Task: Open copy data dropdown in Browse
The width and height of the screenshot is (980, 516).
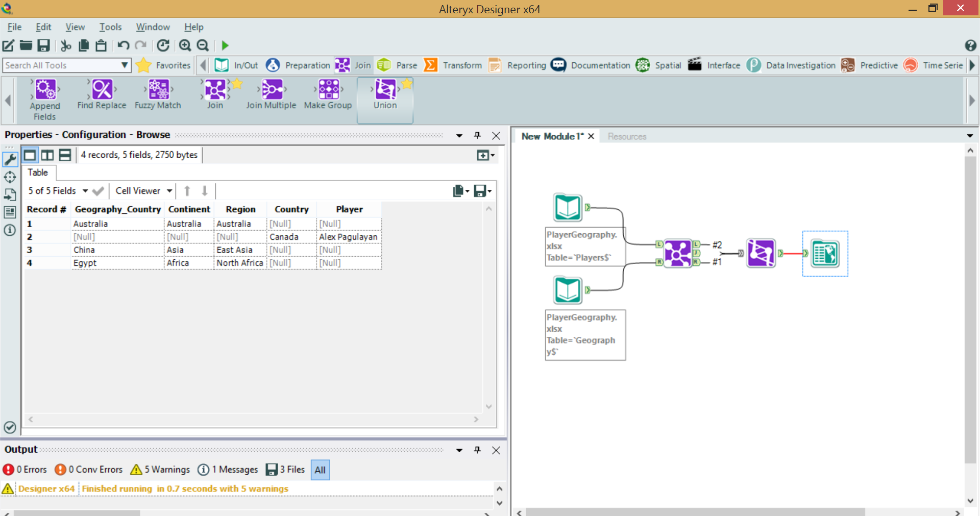Action: (x=461, y=191)
